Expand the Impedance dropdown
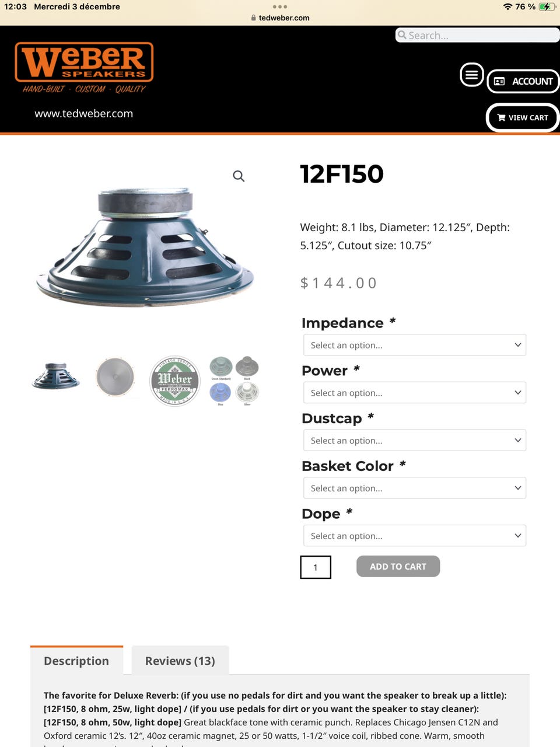 point(415,345)
